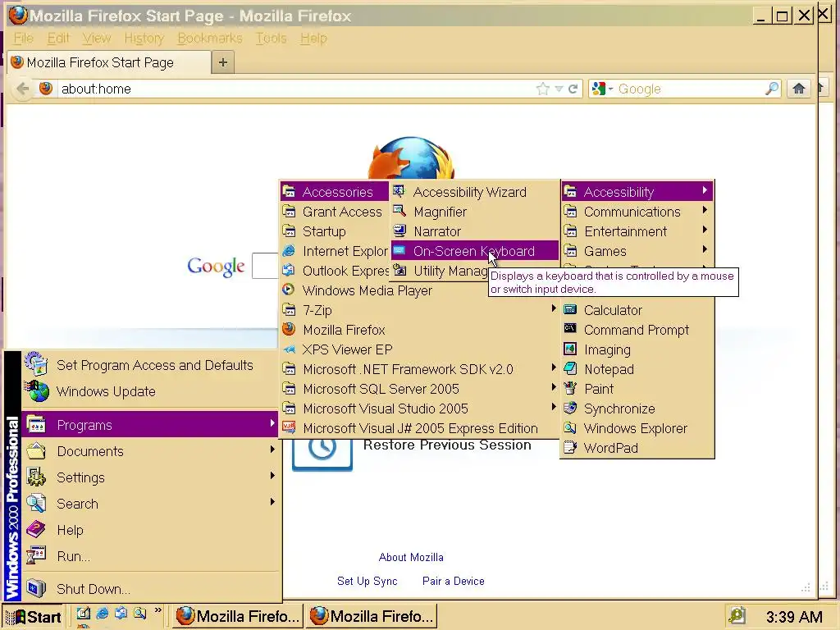Launch Imaging program icon
The image size is (840, 630).
pyautogui.click(x=571, y=349)
